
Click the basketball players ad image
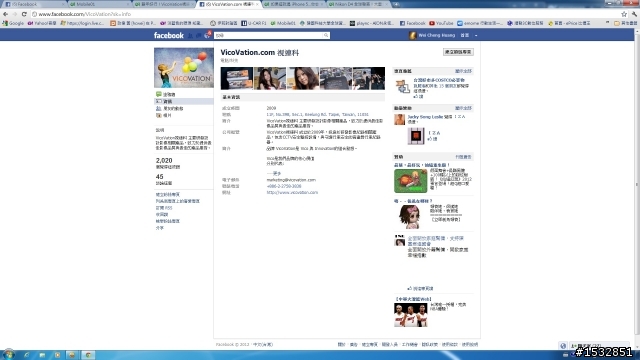point(411,315)
